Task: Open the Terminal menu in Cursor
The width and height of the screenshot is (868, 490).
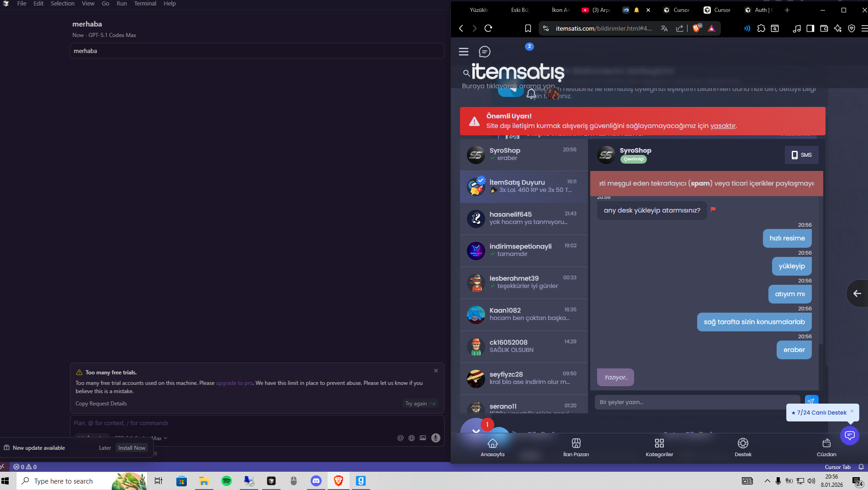Action: pyautogui.click(x=145, y=4)
